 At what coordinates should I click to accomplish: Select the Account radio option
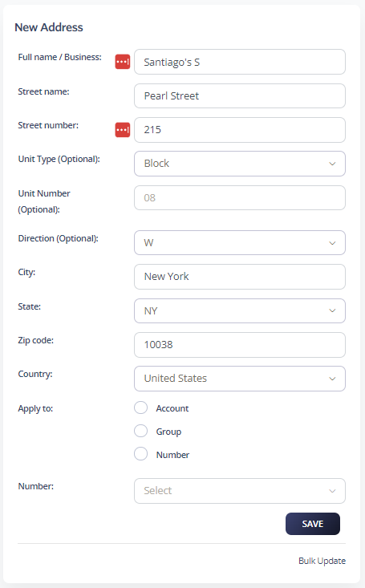pos(141,408)
